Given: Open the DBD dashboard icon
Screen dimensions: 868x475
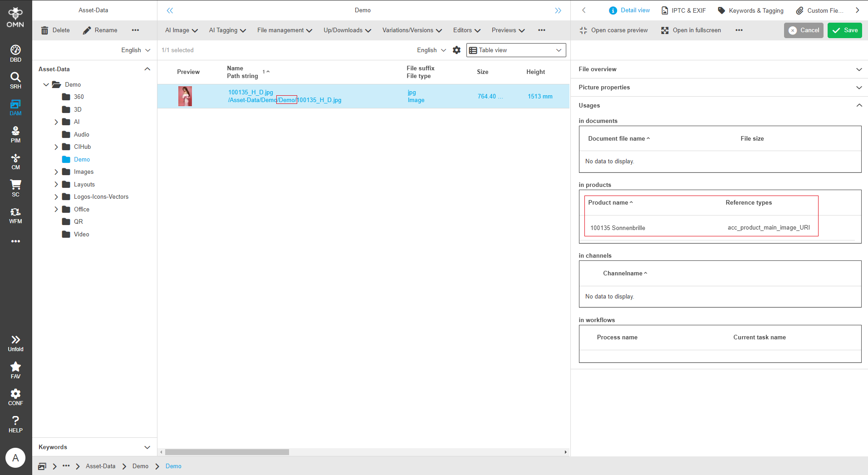Looking at the screenshot, I should 15,54.
